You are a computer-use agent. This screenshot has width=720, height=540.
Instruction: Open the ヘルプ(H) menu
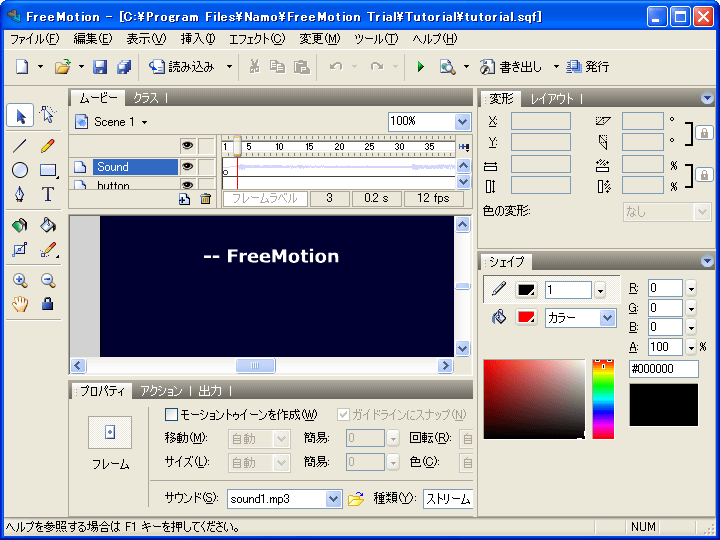pos(434,39)
